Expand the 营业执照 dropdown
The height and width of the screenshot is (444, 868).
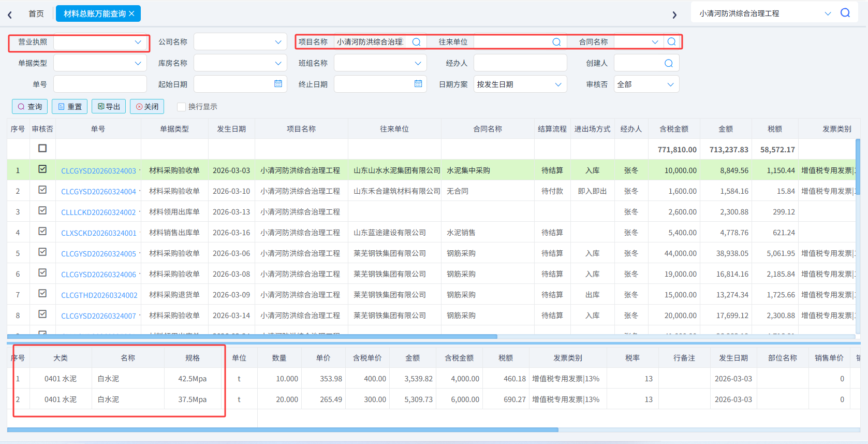[x=138, y=42]
